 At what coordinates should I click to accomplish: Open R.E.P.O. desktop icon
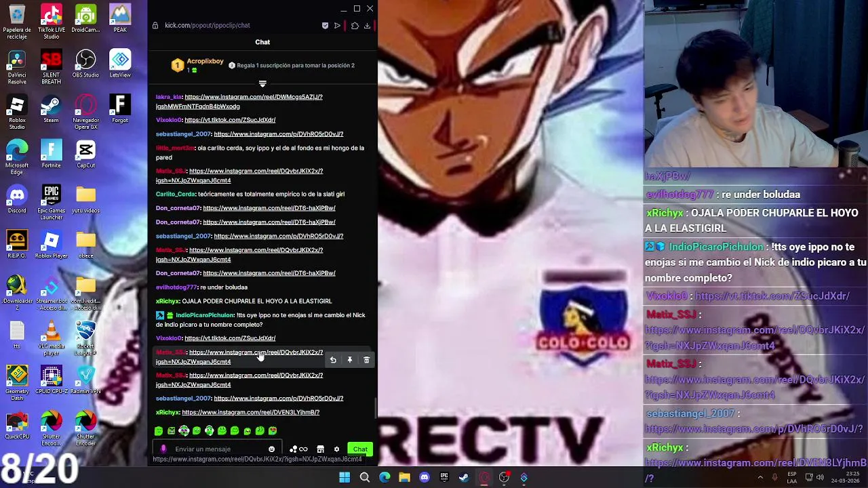pos(17,245)
